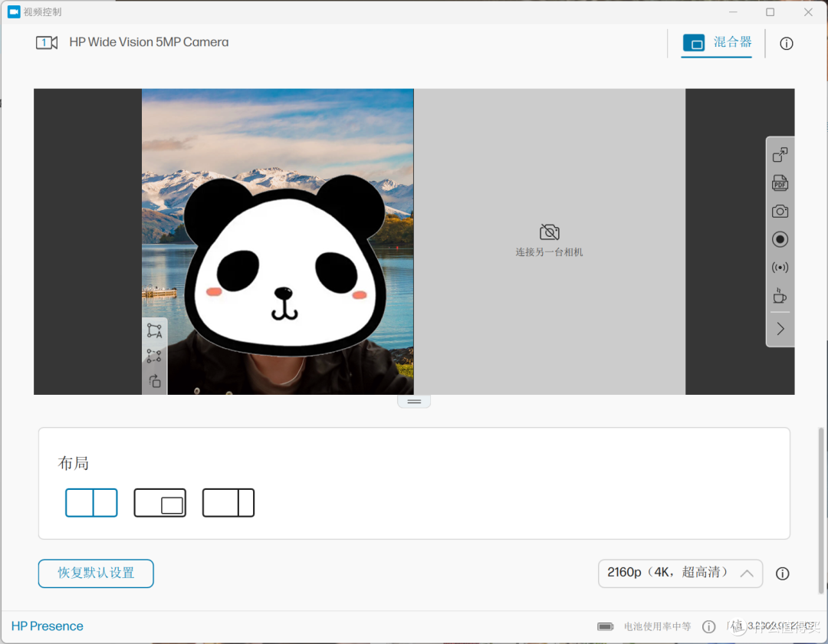Start recording with the record icon

780,240
